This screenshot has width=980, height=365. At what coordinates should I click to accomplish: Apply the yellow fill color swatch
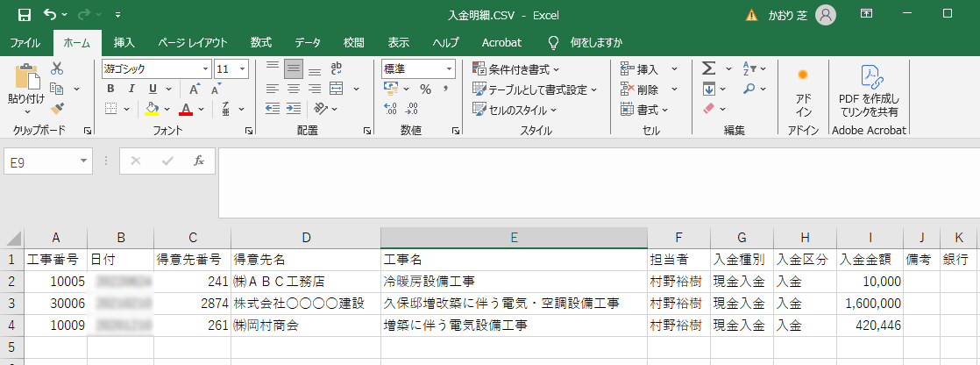pyautogui.click(x=152, y=109)
